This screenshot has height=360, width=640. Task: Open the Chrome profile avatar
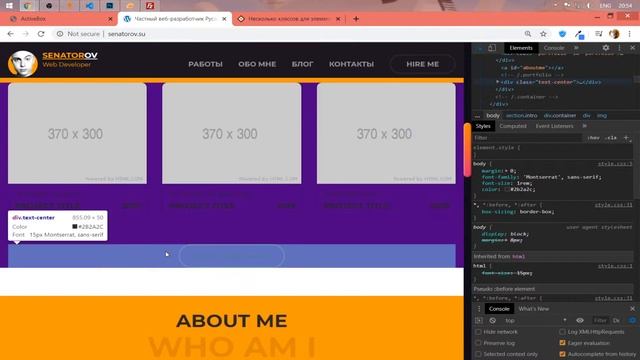[x=614, y=34]
